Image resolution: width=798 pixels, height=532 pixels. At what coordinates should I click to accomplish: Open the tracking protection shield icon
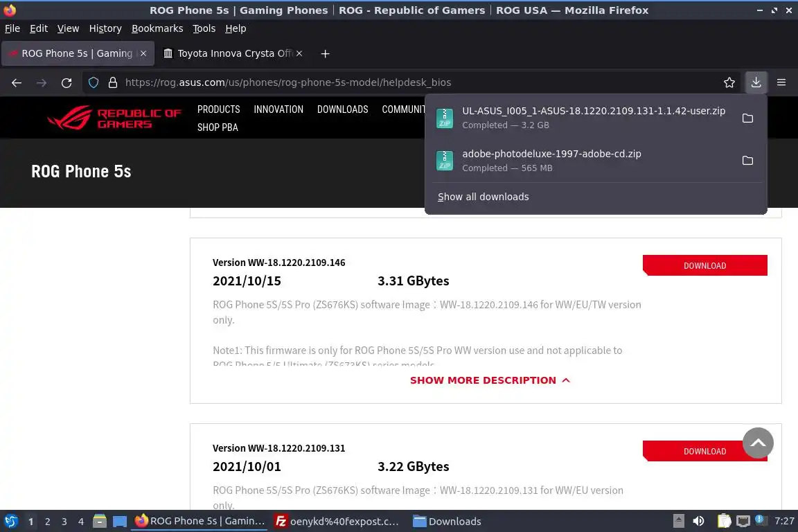pyautogui.click(x=93, y=82)
